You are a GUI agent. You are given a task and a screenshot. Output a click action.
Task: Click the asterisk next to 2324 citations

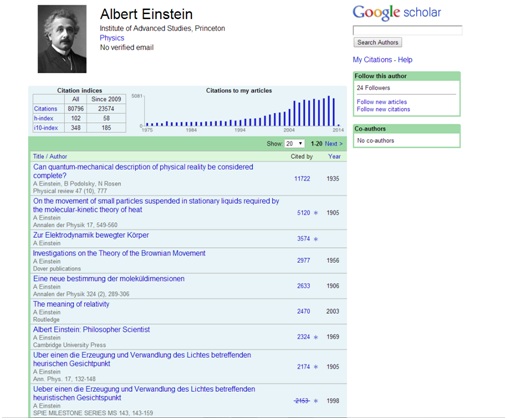point(316,337)
